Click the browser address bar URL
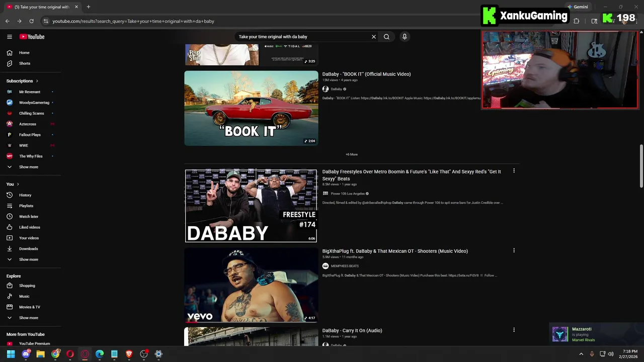Image resolution: width=644 pixels, height=362 pixels. (x=133, y=21)
